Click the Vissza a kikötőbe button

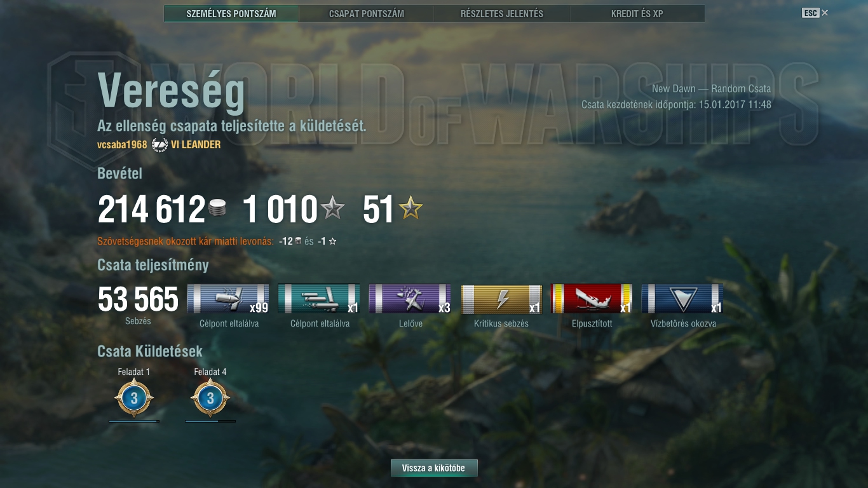tap(434, 468)
